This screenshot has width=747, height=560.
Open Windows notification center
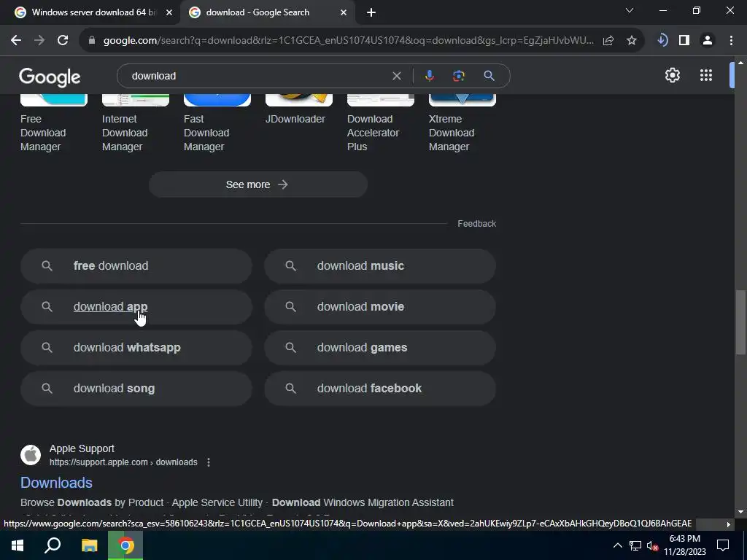tap(723, 545)
